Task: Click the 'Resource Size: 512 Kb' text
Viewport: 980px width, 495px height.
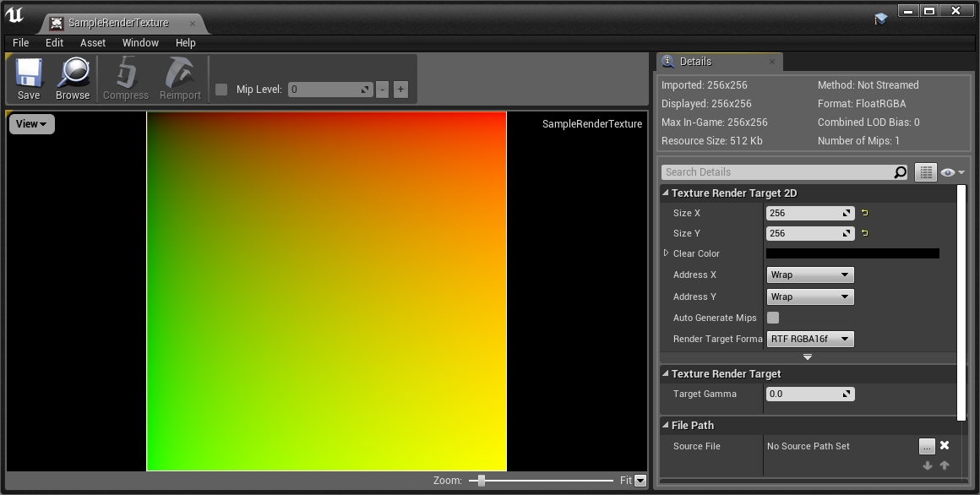Action: (x=712, y=140)
